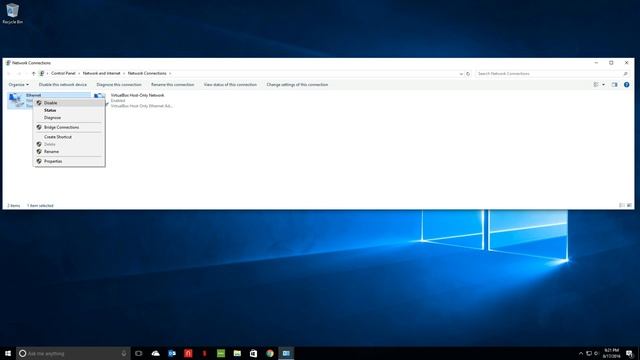
Task: Click Diagnose this connection
Action: [119, 84]
